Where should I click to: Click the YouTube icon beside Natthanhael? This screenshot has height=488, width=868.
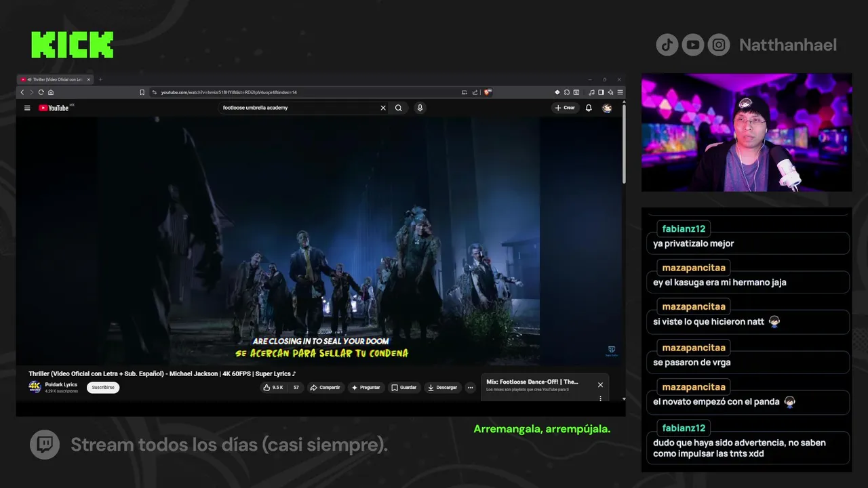(693, 45)
